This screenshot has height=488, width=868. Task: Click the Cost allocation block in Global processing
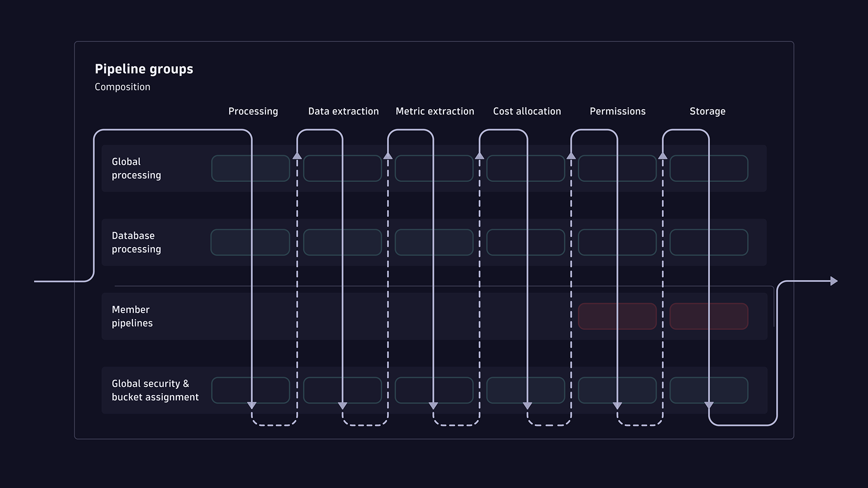point(525,168)
